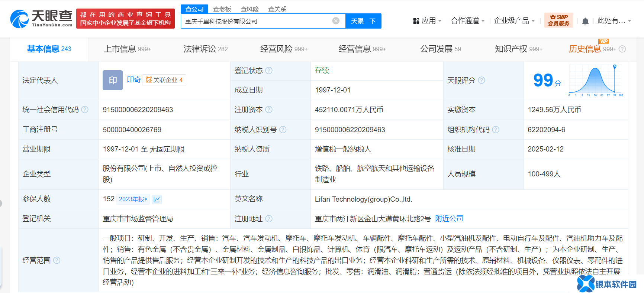Click the 附近公司 link
Screen dimensions: 644x293
coord(449,219)
